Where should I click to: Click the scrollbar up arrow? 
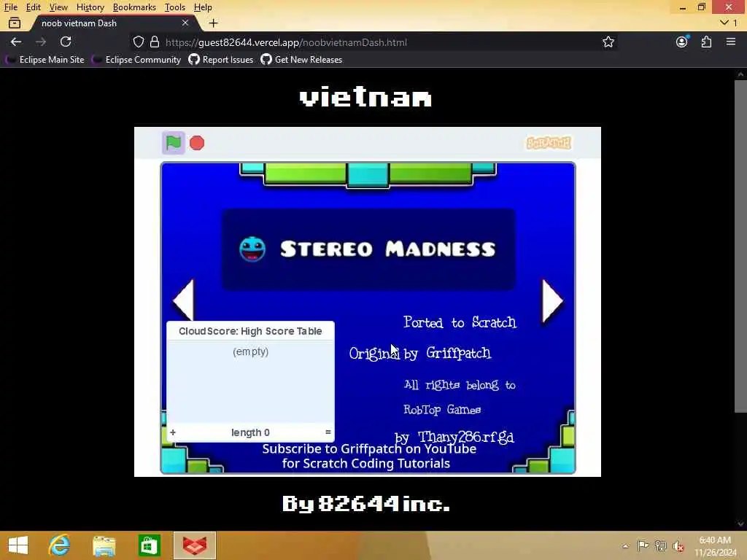tap(740, 74)
